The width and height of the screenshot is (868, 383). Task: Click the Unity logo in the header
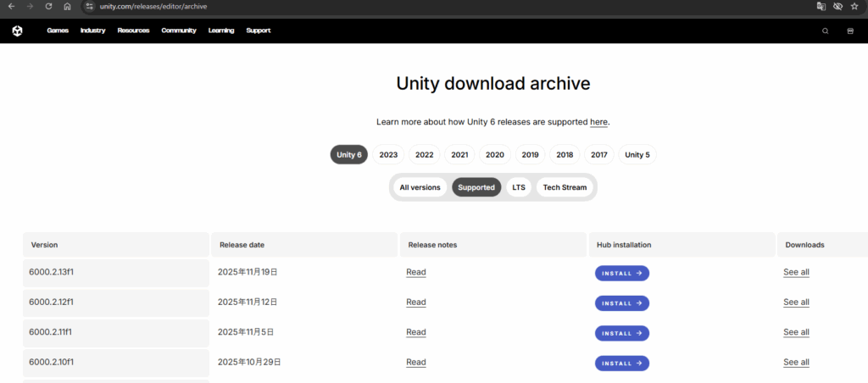point(17,31)
